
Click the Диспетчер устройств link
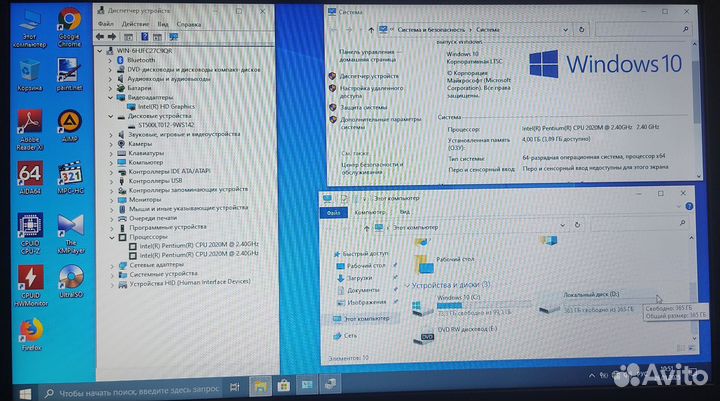[x=369, y=75]
